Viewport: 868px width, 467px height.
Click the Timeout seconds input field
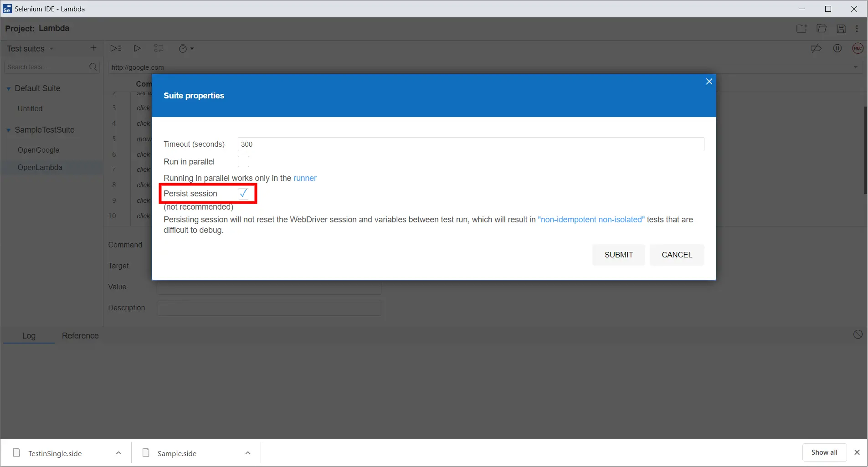(x=470, y=144)
